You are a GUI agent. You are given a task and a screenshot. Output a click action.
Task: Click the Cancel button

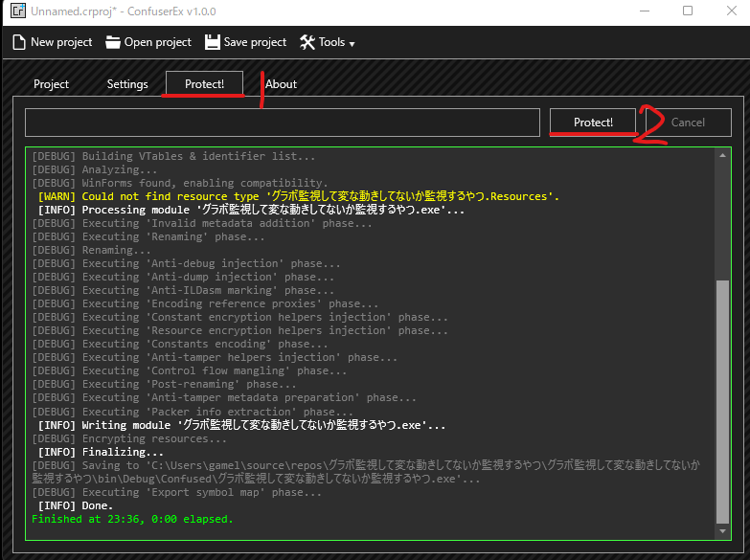pyautogui.click(x=688, y=123)
